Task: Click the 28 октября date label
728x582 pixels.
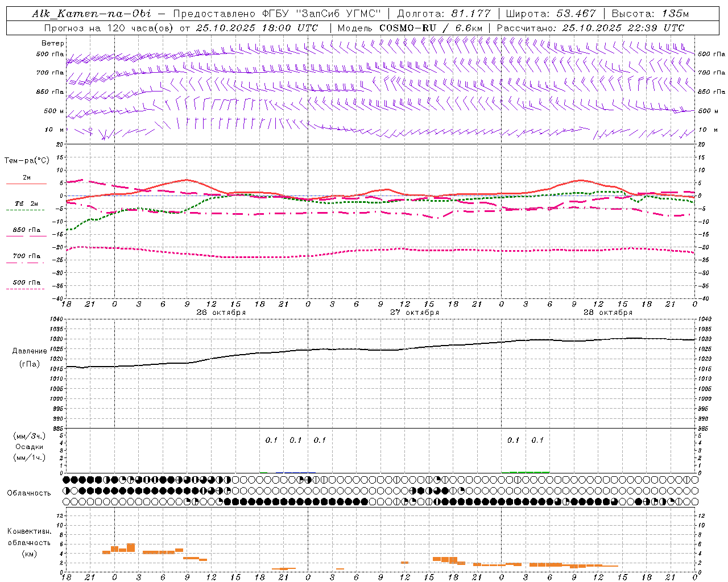Action: tap(608, 313)
